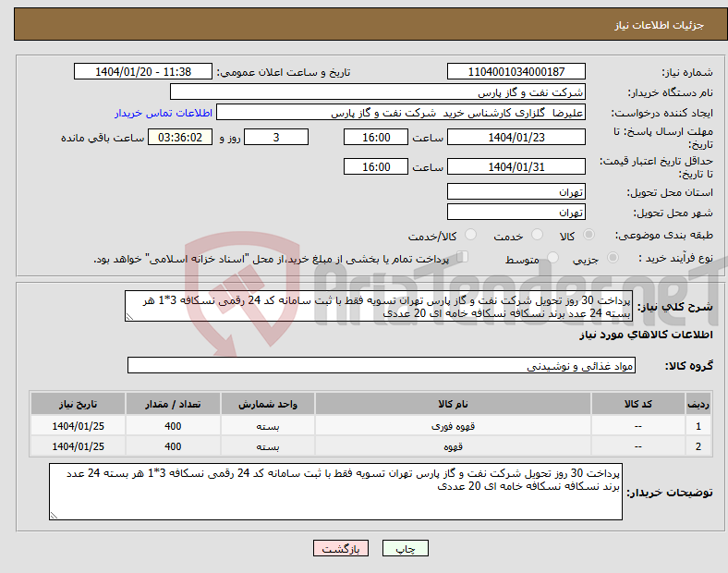728x573 pixels.
Task: Click the قهوه فوری item name cell
Action: tap(453, 426)
